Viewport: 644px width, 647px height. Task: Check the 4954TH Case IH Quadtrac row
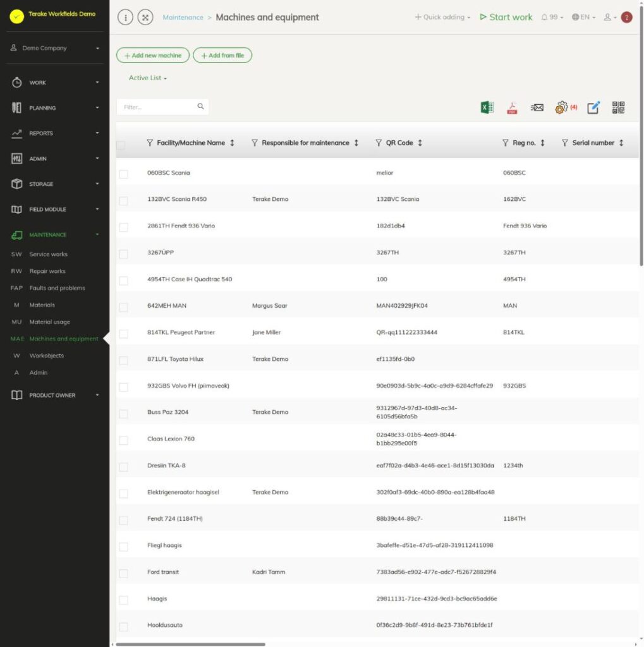pyautogui.click(x=123, y=281)
